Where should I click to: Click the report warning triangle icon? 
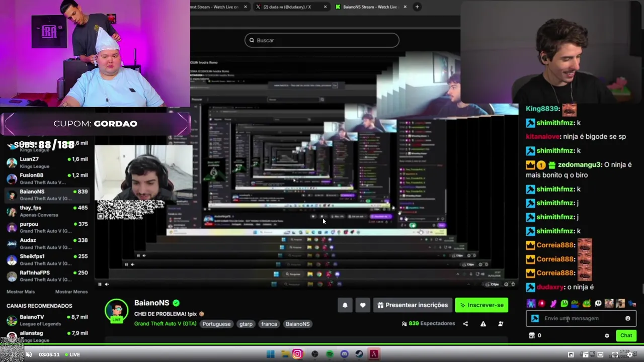coord(483,324)
